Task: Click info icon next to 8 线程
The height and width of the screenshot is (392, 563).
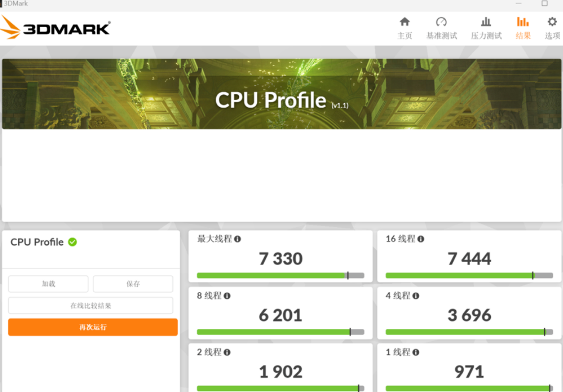Action: pyautogui.click(x=227, y=296)
